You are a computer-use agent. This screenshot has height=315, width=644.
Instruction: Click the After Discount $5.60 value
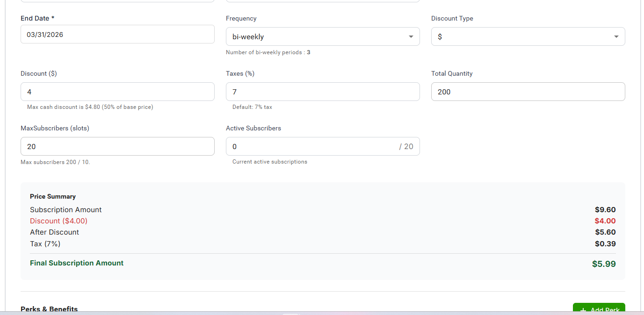click(605, 232)
